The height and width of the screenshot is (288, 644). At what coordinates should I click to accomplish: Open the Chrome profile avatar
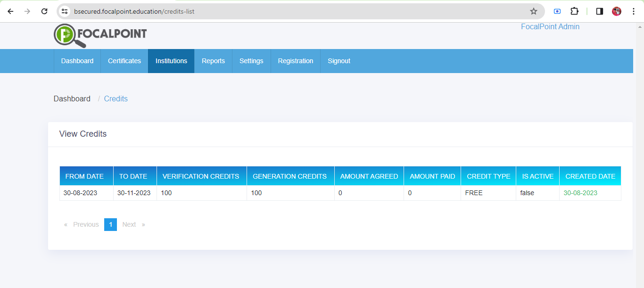pyautogui.click(x=616, y=11)
